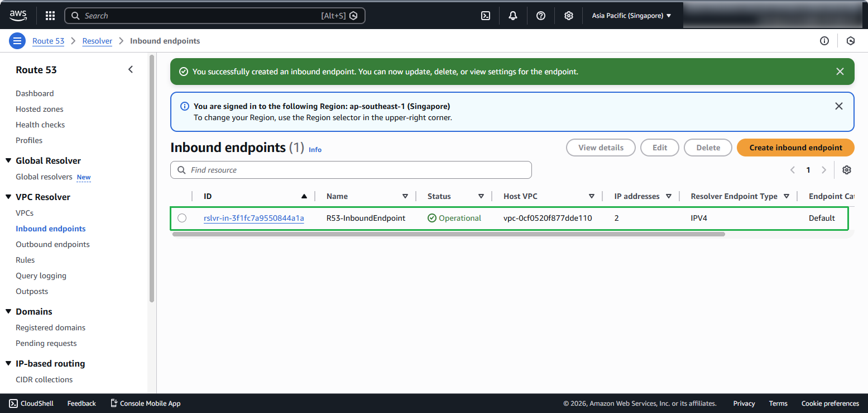Sort by Resolver Endpoint Type column
The image size is (868, 413).
coord(787,196)
